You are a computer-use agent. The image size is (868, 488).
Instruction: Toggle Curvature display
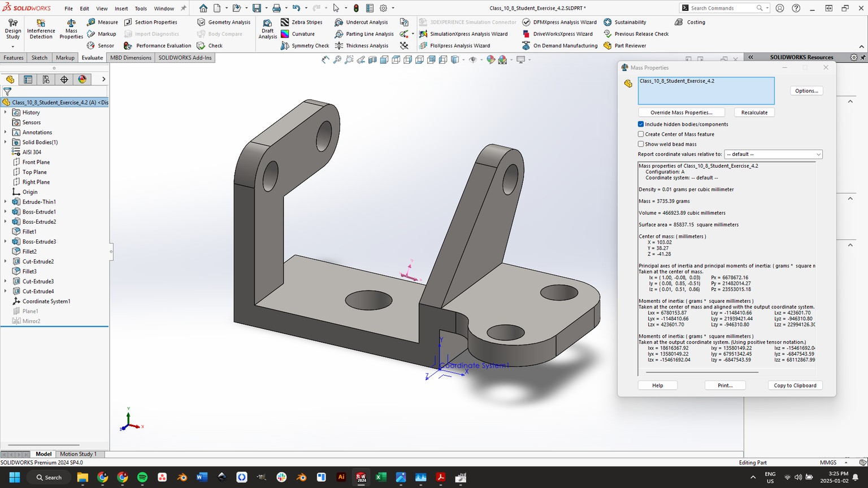point(298,34)
